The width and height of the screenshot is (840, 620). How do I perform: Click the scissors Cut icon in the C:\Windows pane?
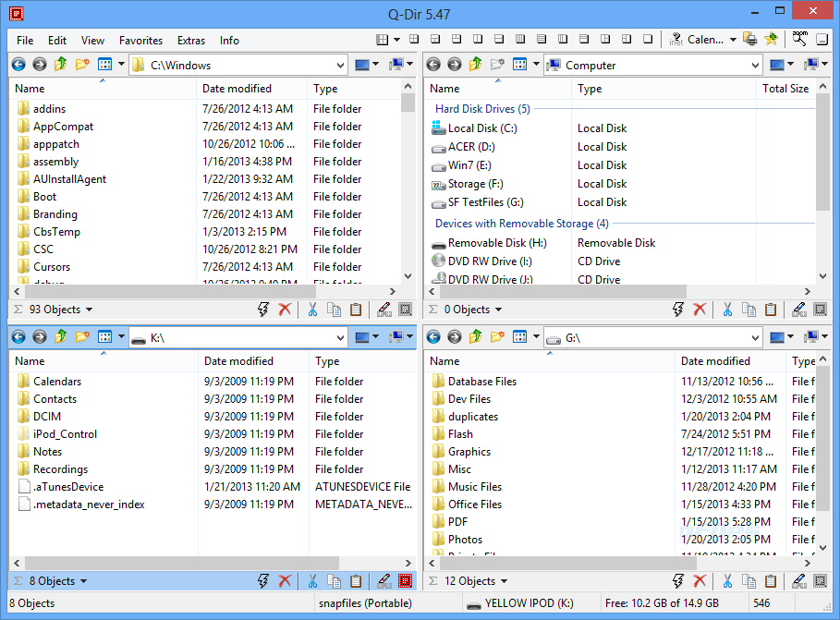[312, 310]
